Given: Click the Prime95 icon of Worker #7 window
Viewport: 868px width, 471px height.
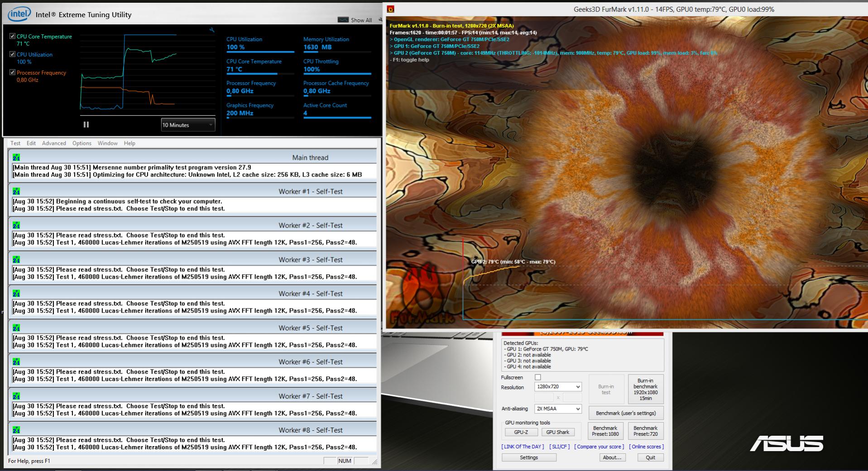Looking at the screenshot, I should 16,396.
